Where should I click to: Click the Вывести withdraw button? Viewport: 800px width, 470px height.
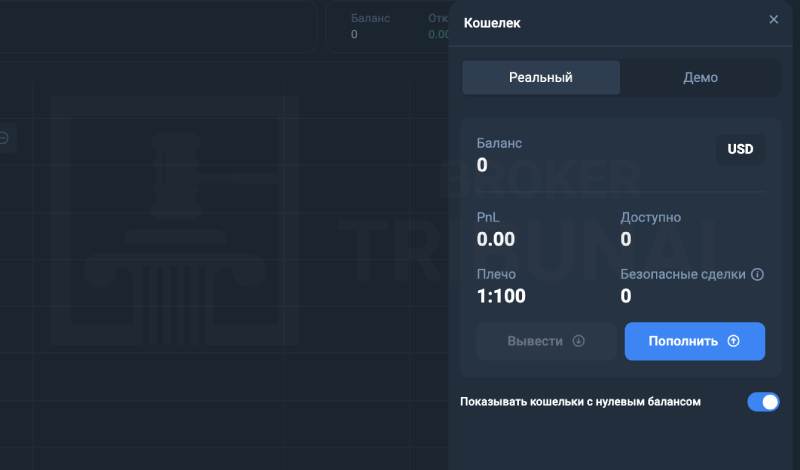546,341
